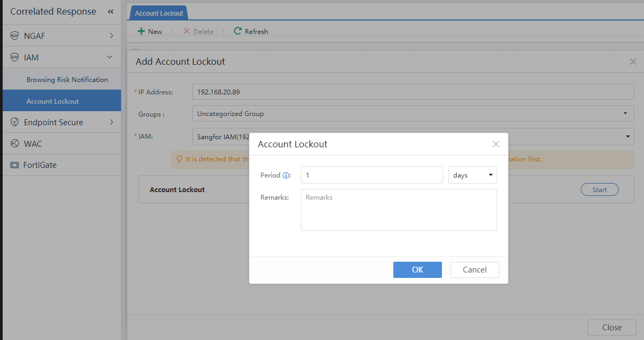Select the Account Lockout tab
The width and height of the screenshot is (644, 340).
click(159, 13)
